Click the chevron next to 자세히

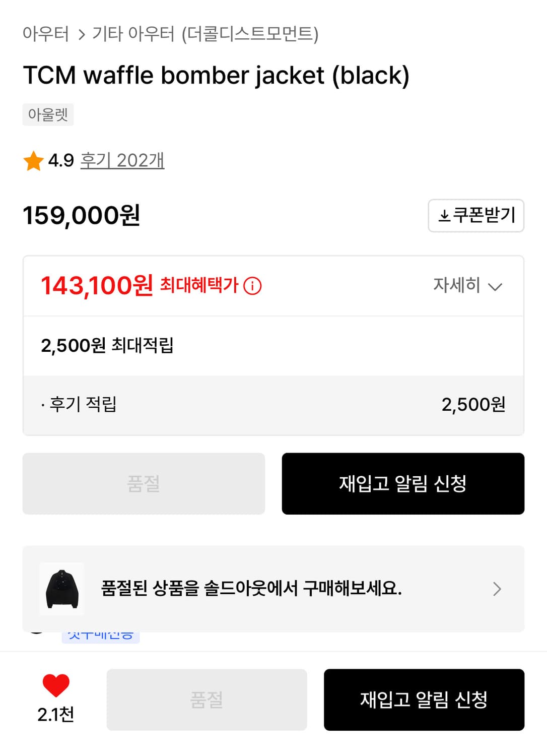coord(496,287)
